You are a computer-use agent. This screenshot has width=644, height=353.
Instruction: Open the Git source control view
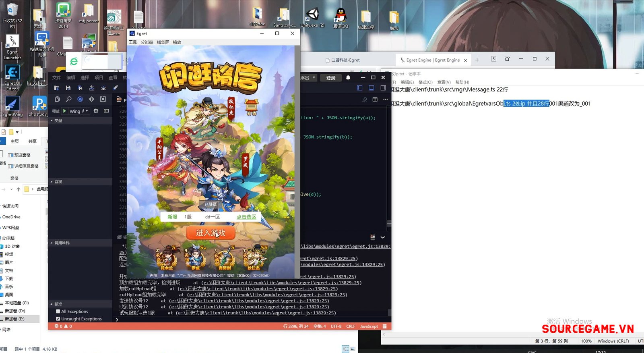click(x=91, y=99)
